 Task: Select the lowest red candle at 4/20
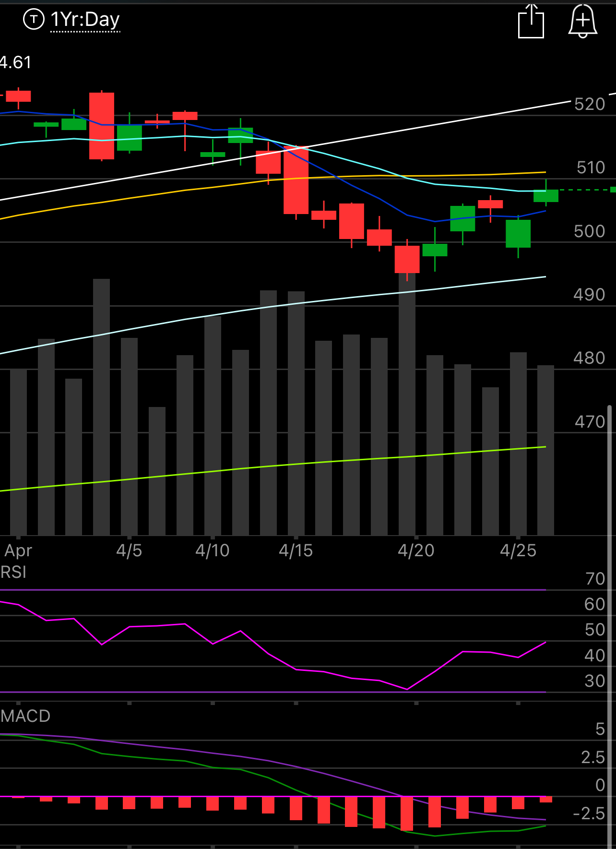407,259
